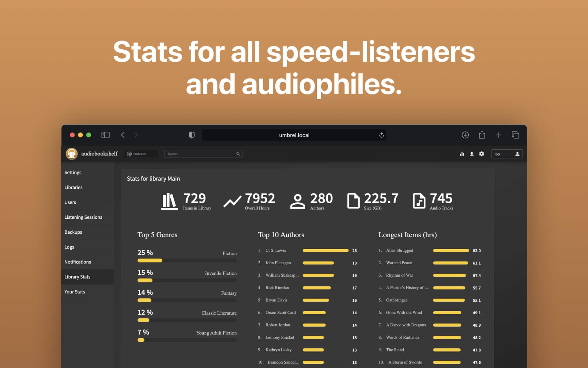The width and height of the screenshot is (588, 368).
Task: Click the search magnifier icon
Action: (x=238, y=154)
